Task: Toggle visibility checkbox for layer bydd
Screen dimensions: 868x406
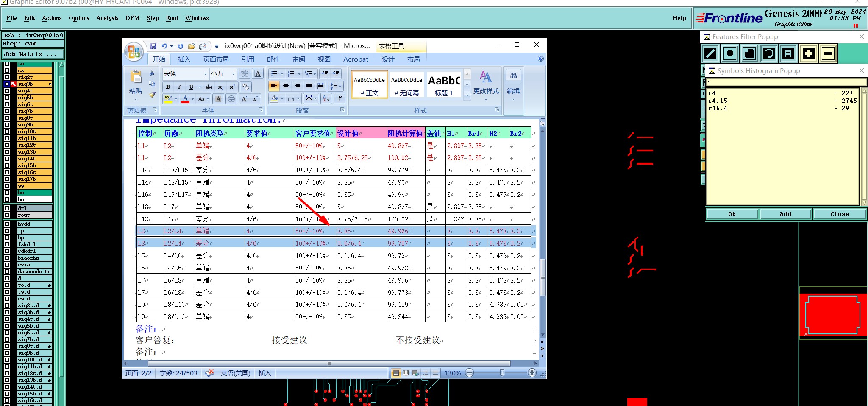Action: point(7,224)
